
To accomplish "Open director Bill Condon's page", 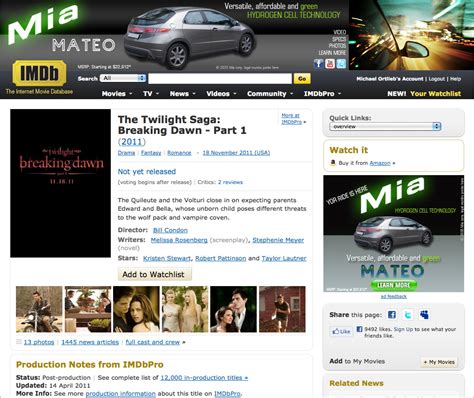I will (x=170, y=230).
